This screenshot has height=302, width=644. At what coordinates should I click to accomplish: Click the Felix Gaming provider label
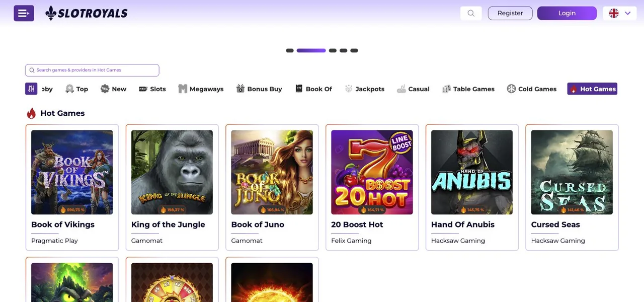[351, 241]
